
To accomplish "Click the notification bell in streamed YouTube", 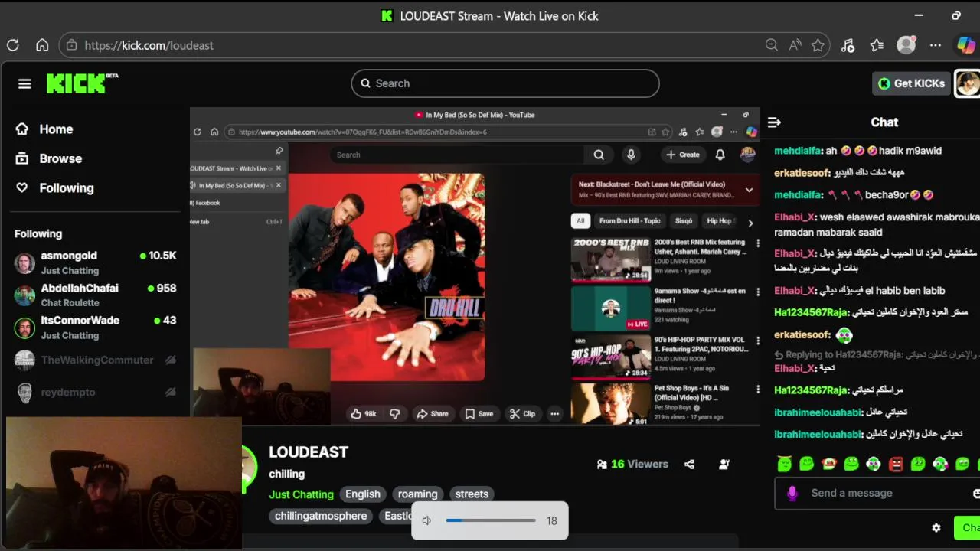I will coord(720,155).
